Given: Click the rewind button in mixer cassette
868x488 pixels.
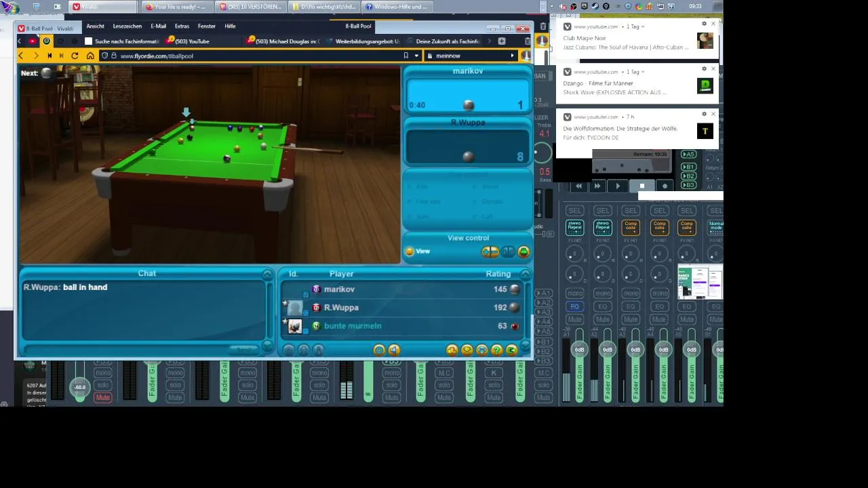Looking at the screenshot, I should 578,186.
